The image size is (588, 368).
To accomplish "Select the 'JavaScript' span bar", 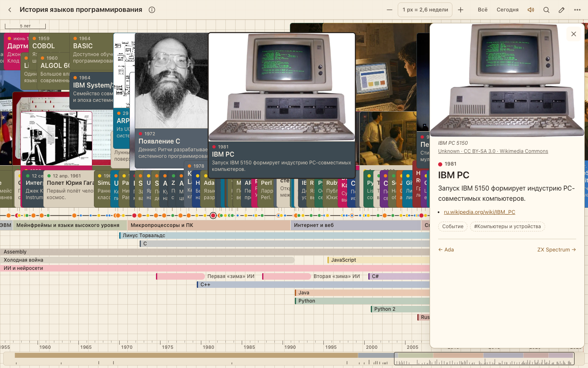I will [x=379, y=260].
